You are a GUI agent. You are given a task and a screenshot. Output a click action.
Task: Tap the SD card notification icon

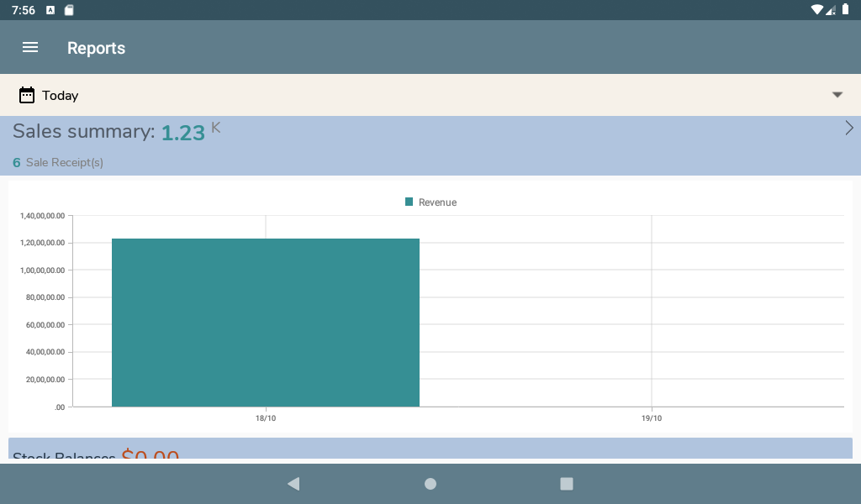(69, 10)
